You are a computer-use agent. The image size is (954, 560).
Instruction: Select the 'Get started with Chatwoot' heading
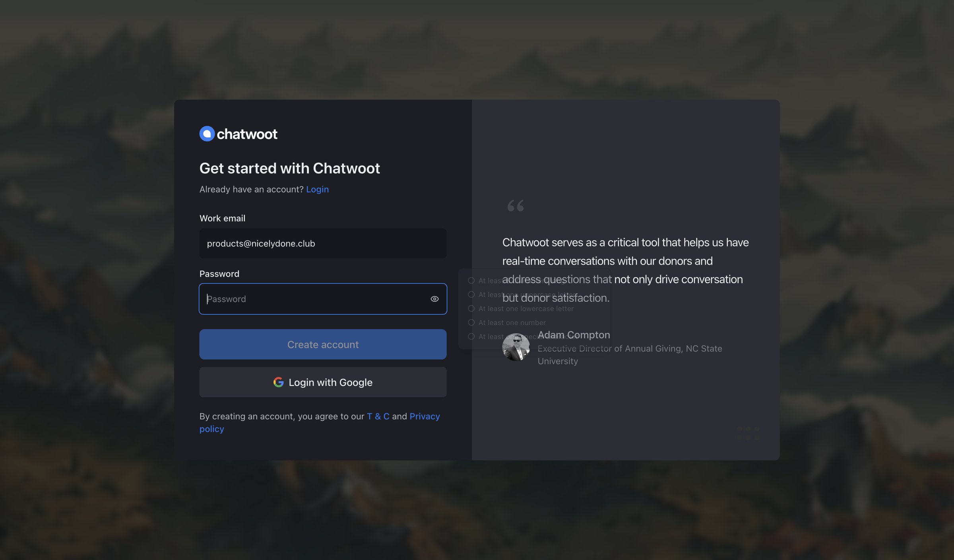289,168
